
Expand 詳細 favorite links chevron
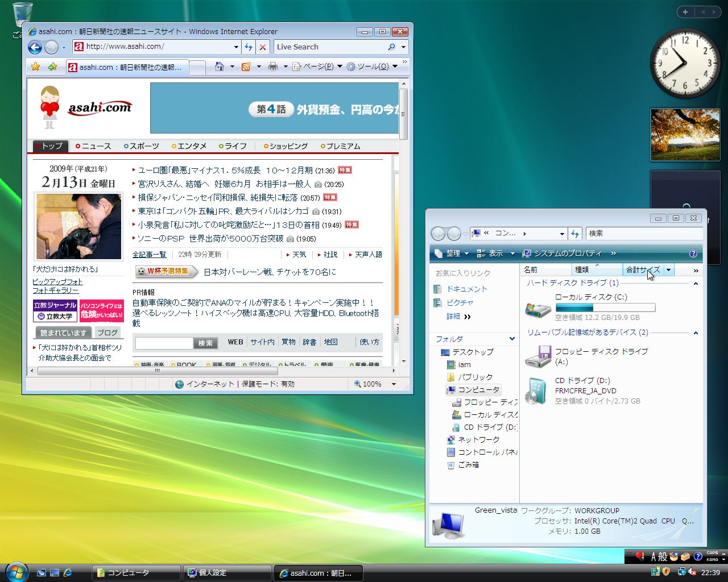click(x=468, y=317)
